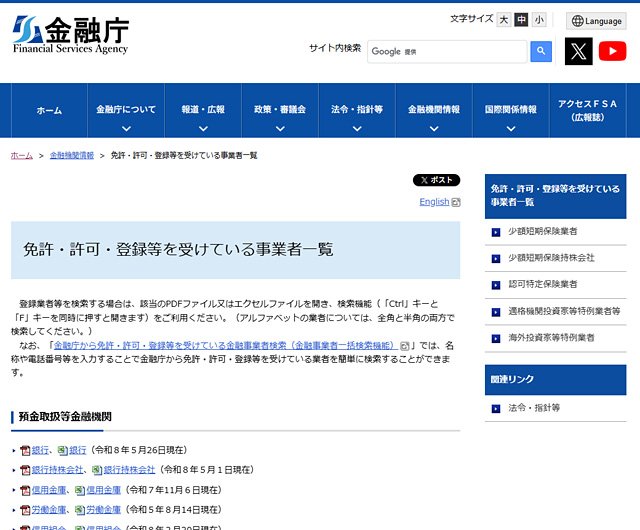640x530 pixels.
Task: Click Excel icon for 労働金庫
Action: [80, 510]
